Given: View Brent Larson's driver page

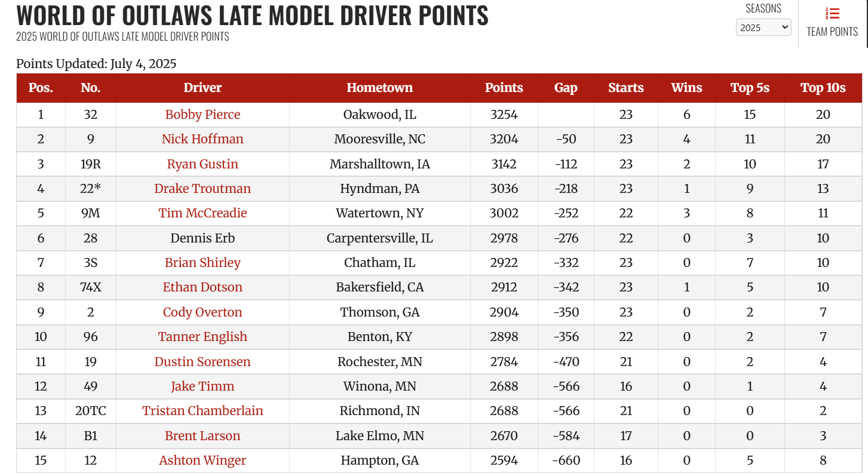Looking at the screenshot, I should 203,436.
